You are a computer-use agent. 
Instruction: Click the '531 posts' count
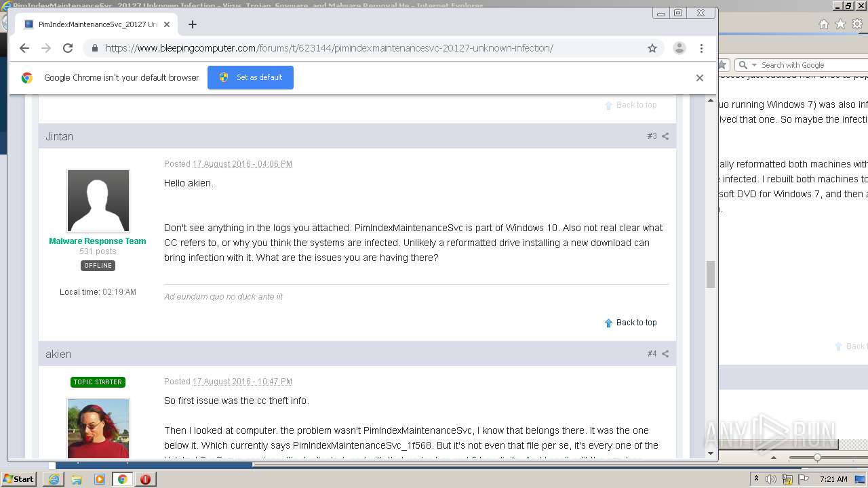[x=98, y=251]
